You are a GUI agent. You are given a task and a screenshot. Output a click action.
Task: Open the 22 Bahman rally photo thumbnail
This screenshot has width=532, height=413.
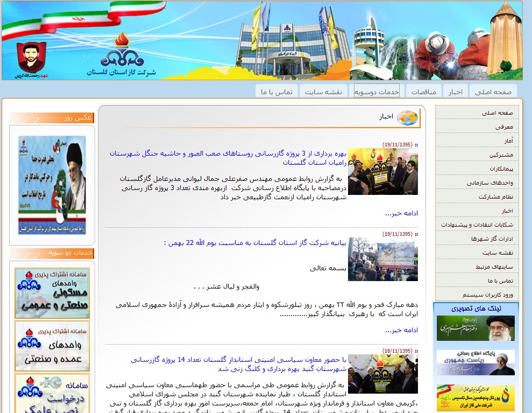[x=383, y=259]
